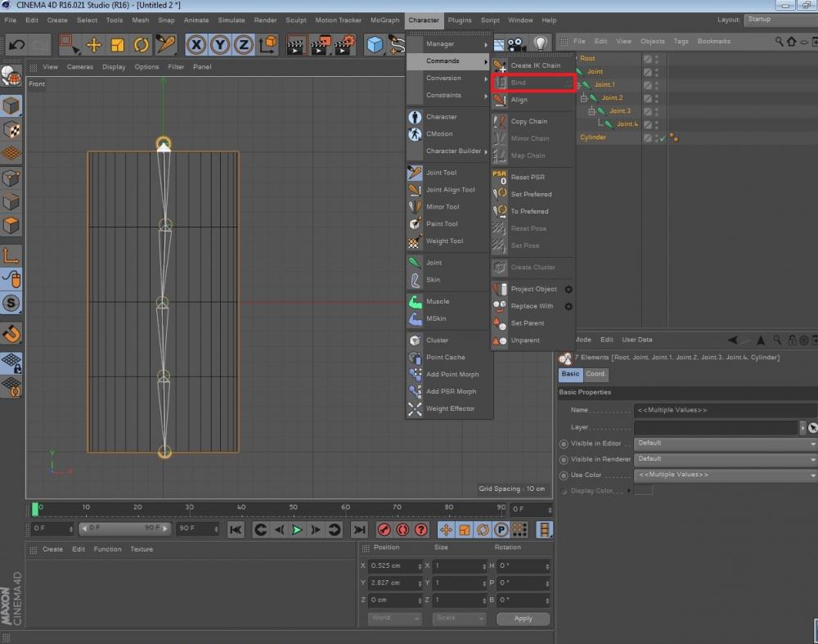Click the Undo arrow in the toolbar

coord(16,45)
